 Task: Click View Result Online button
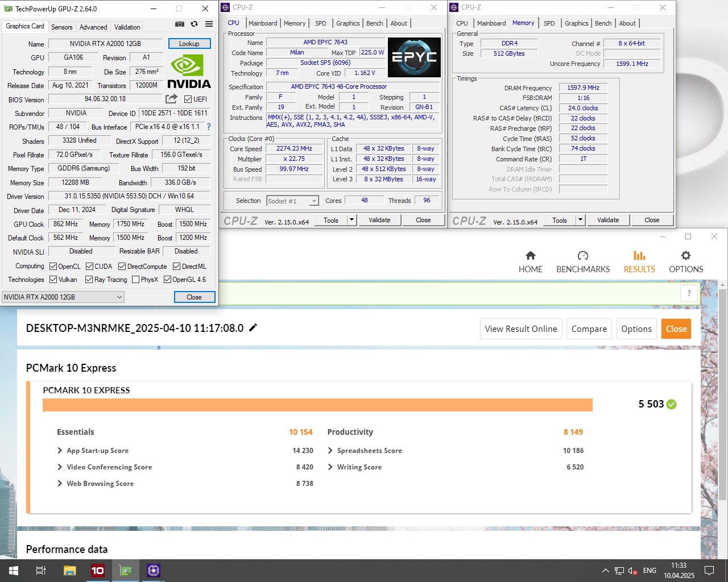521,329
